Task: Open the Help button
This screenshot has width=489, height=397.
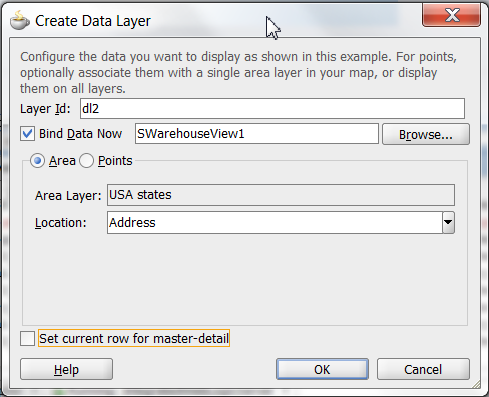Action: click(x=66, y=369)
